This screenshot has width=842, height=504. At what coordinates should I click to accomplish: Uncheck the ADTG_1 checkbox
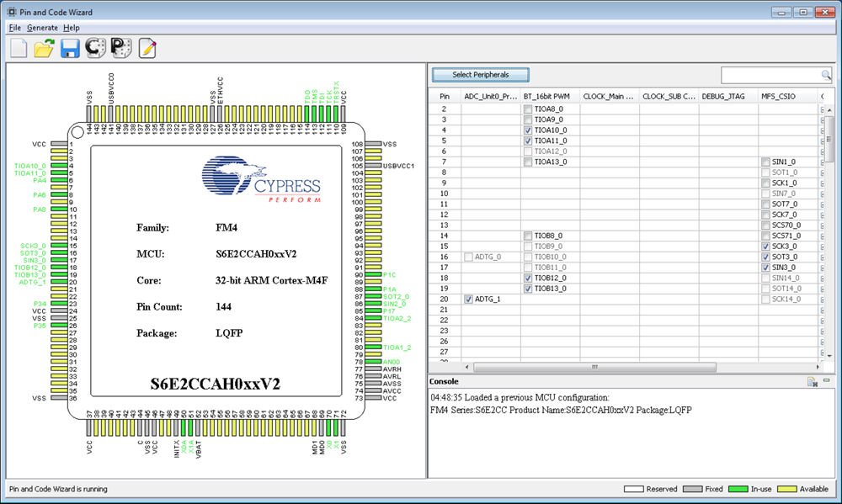point(469,299)
